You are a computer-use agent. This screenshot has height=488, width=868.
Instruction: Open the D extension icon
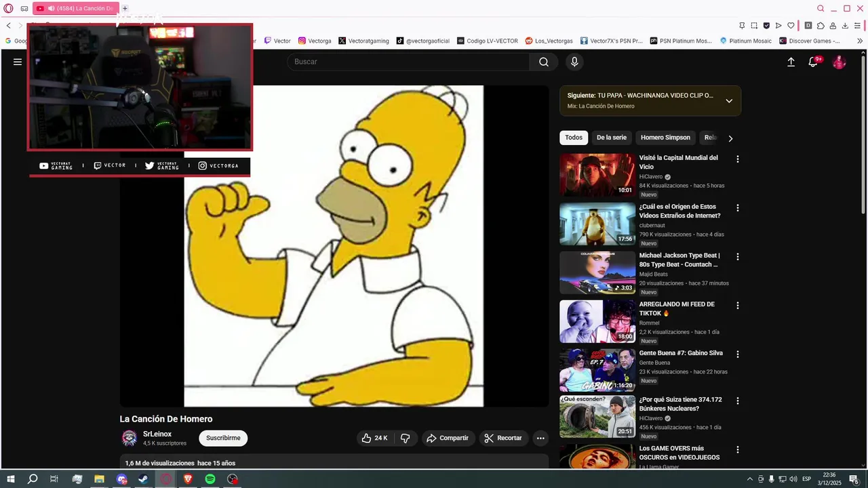[808, 26]
